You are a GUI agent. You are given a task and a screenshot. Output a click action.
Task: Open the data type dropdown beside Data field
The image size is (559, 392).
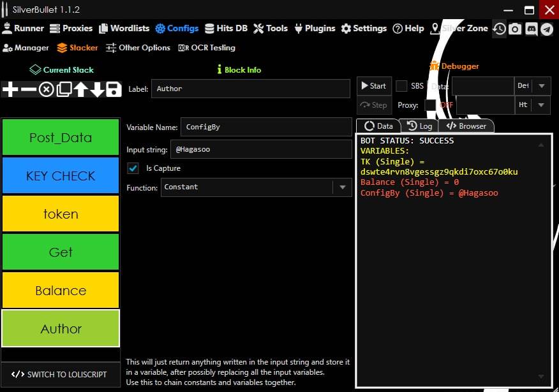click(x=541, y=86)
